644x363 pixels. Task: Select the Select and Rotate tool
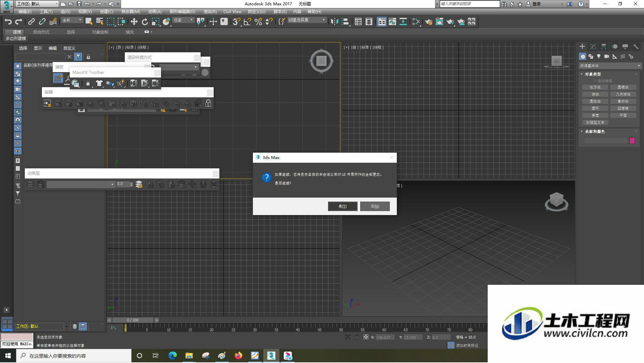pos(145,22)
